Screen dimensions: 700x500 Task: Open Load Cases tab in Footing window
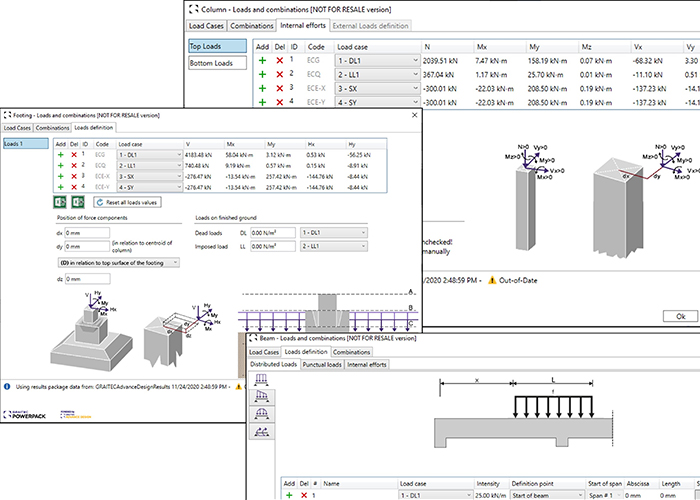(17, 128)
